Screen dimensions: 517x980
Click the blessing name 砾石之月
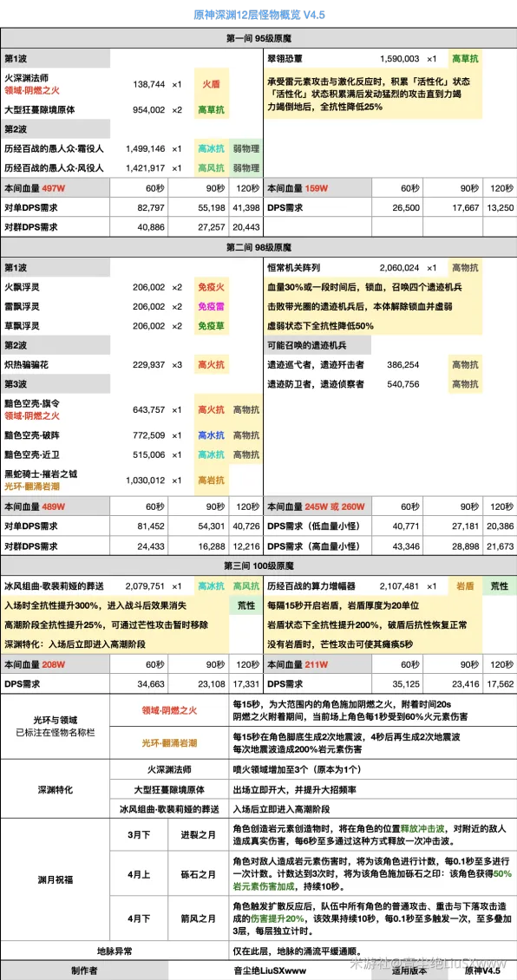coord(198,875)
